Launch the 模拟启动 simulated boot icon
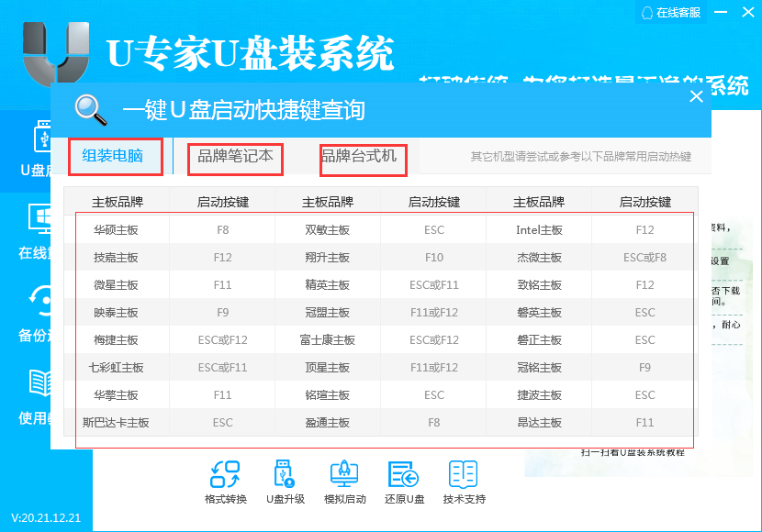The image size is (762, 532). tap(344, 474)
